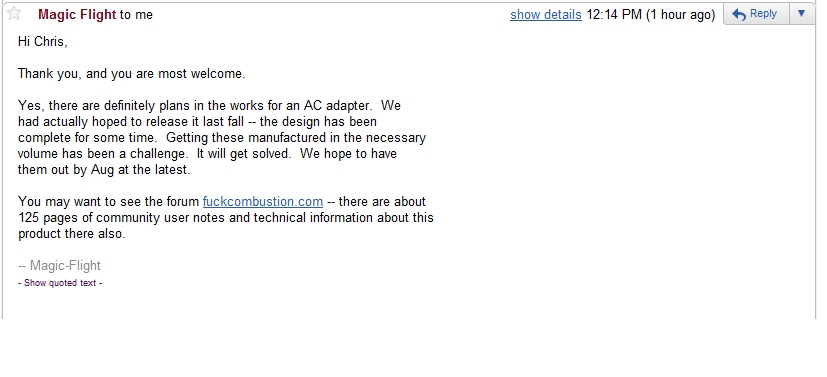Open the fuckcombustion.com forum link
827x377 pixels.
point(263,201)
